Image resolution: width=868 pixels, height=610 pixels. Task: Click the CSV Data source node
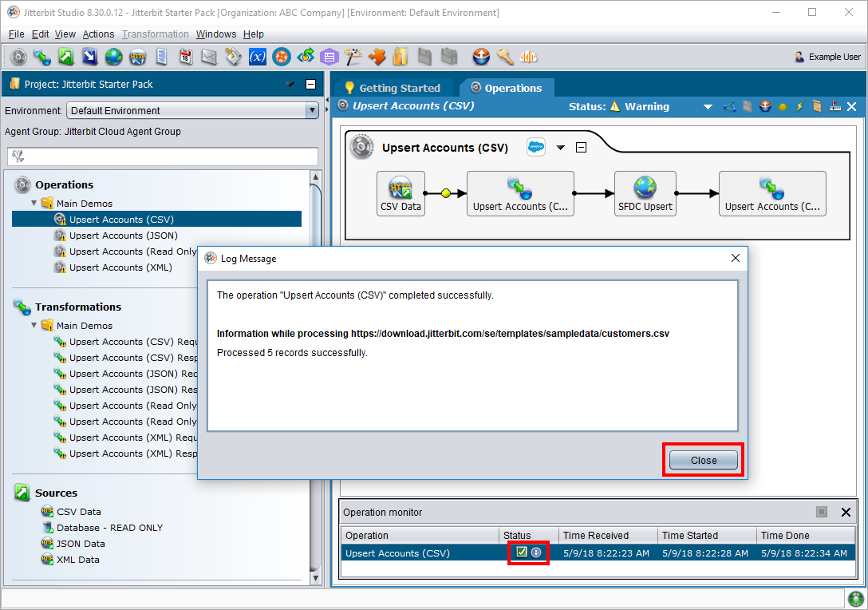400,193
